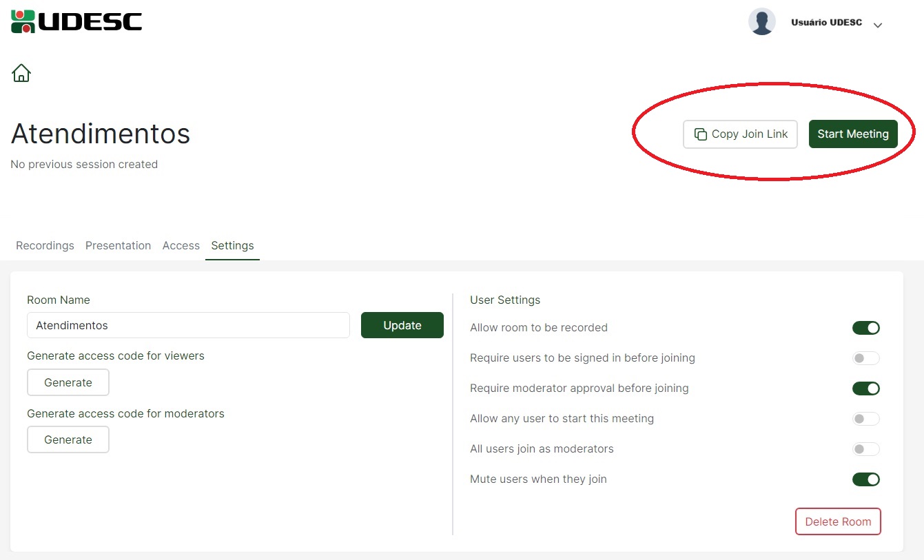The image size is (924, 560).
Task: Switch to the Recordings tab
Action: pyautogui.click(x=45, y=246)
